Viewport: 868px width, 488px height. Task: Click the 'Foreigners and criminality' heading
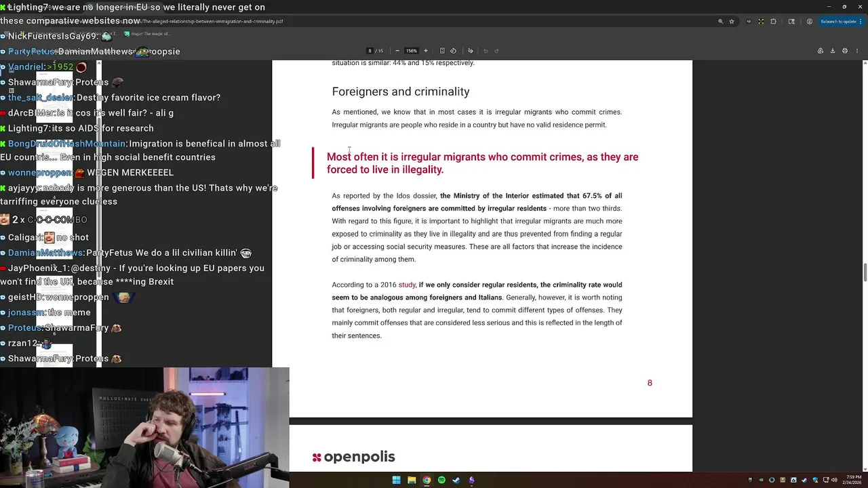click(401, 91)
